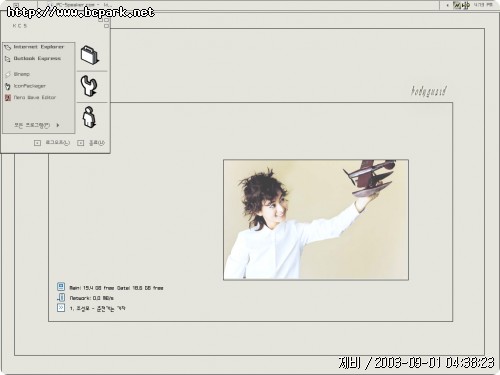Image resolution: width=500 pixels, height=375 pixels.
Task: Launch Outlook Express from the start menu
Action: pyautogui.click(x=37, y=59)
